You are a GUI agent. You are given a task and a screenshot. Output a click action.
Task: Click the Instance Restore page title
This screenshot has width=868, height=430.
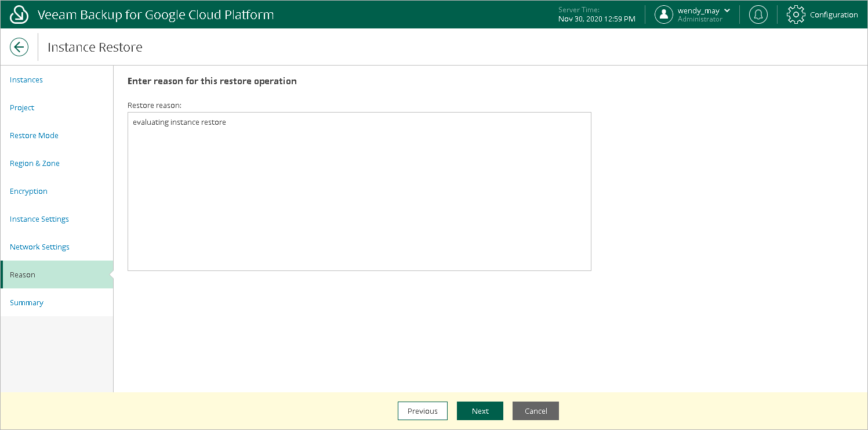tap(95, 47)
